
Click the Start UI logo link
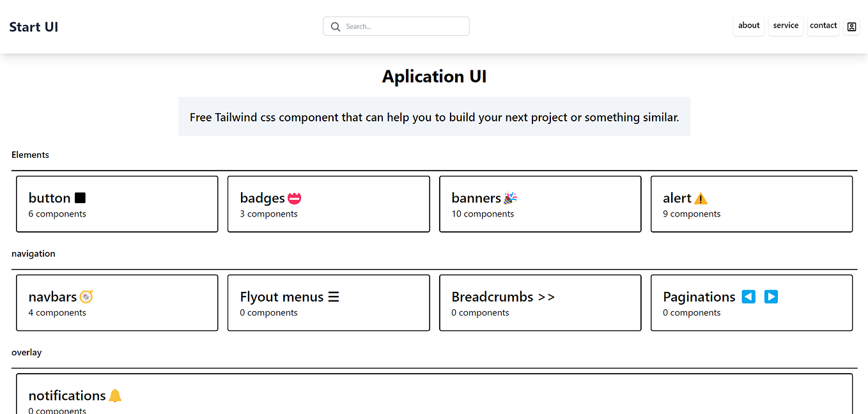34,27
